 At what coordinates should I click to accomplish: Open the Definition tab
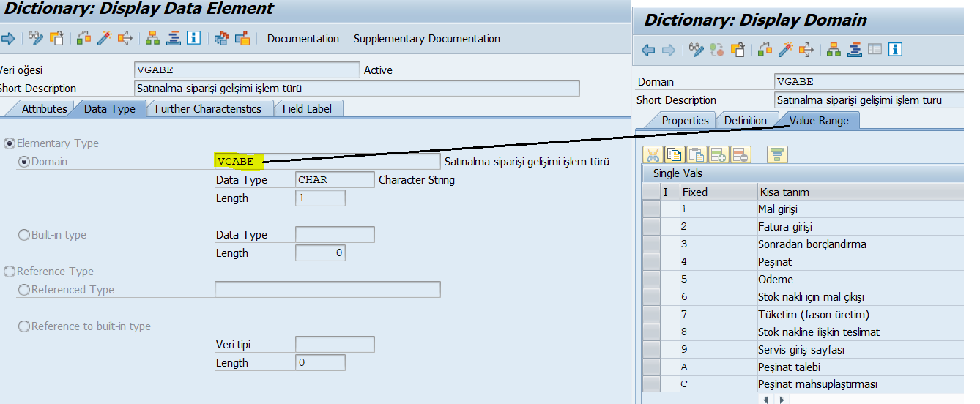pyautogui.click(x=746, y=120)
